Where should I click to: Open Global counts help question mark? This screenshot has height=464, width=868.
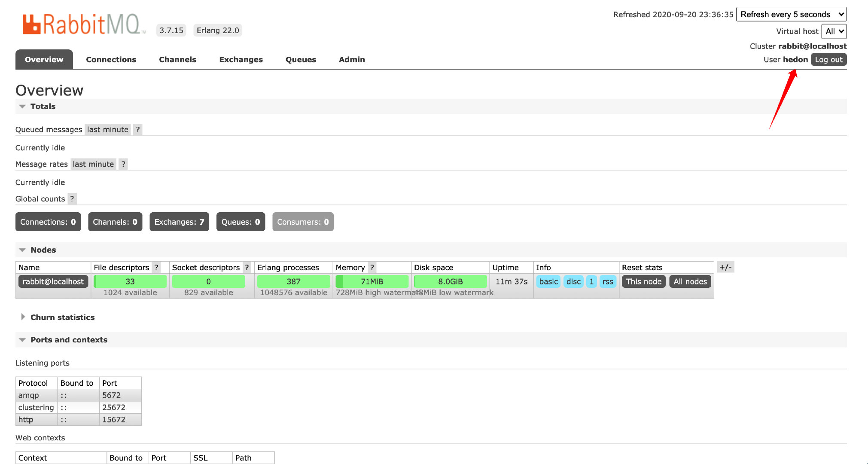[x=72, y=199]
